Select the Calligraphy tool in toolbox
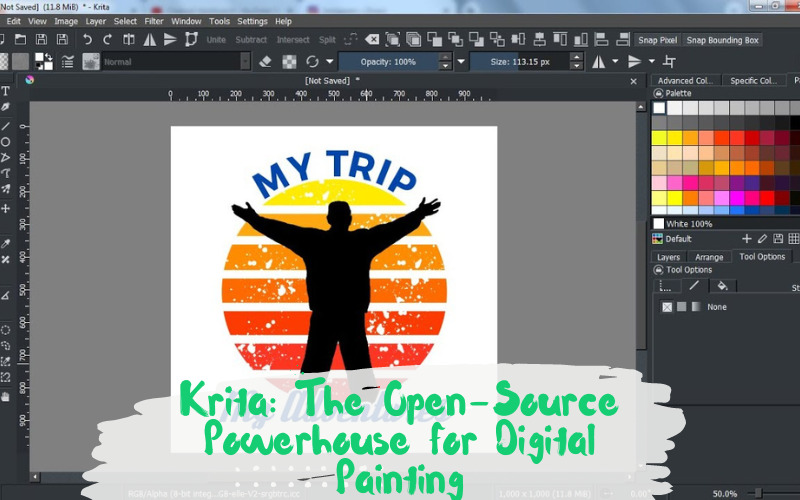Viewport: 800px width, 500px height. pyautogui.click(x=6, y=107)
